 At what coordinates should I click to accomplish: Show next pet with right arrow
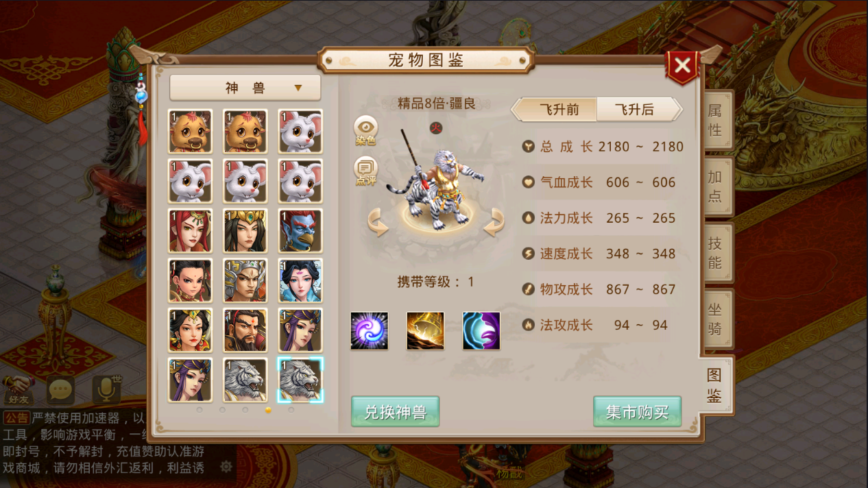tap(494, 223)
